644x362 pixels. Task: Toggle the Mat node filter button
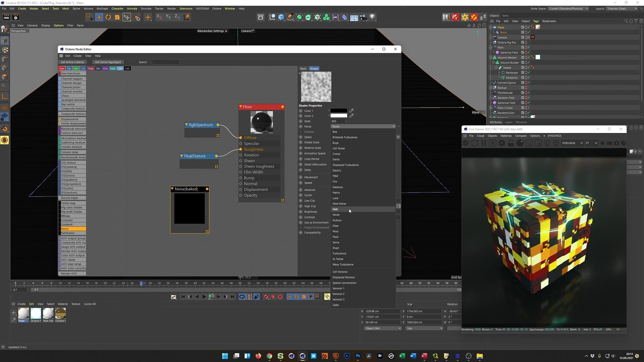tap(62, 69)
